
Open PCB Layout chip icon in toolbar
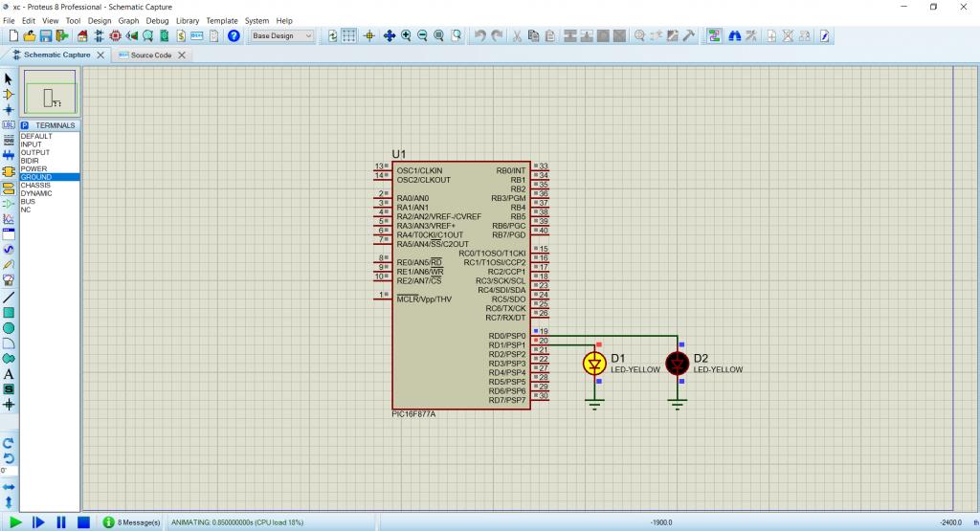[x=115, y=36]
